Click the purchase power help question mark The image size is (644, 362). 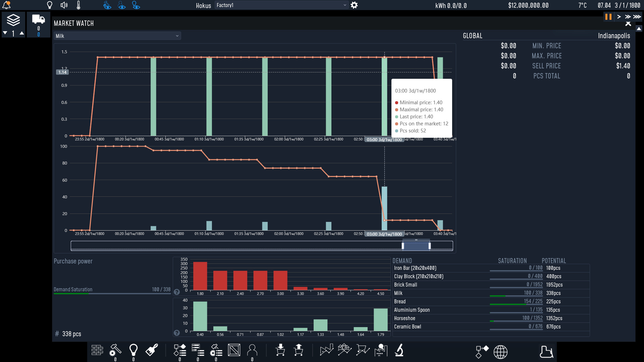[x=177, y=292]
